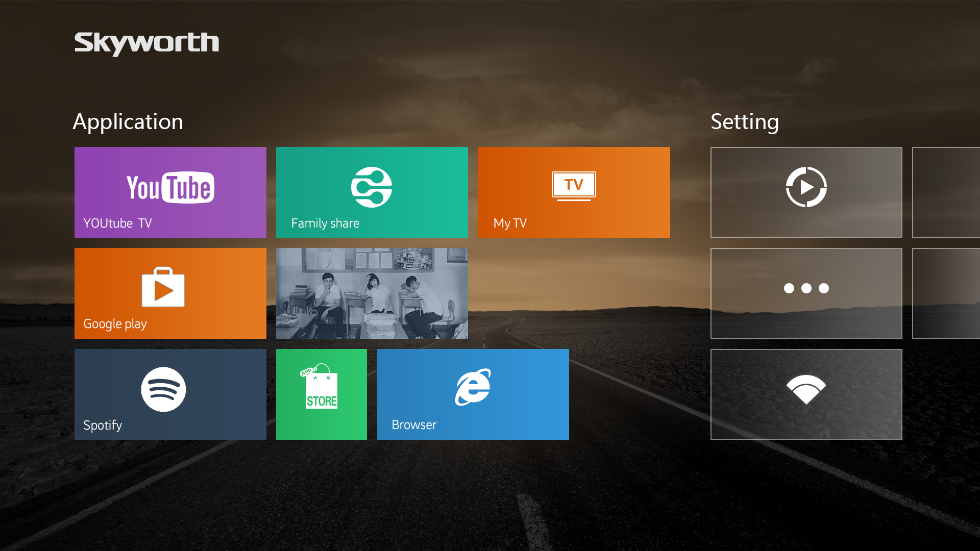Screen dimensions: 980x551
Task: Launch Google play store bag icon
Action: click(163, 287)
